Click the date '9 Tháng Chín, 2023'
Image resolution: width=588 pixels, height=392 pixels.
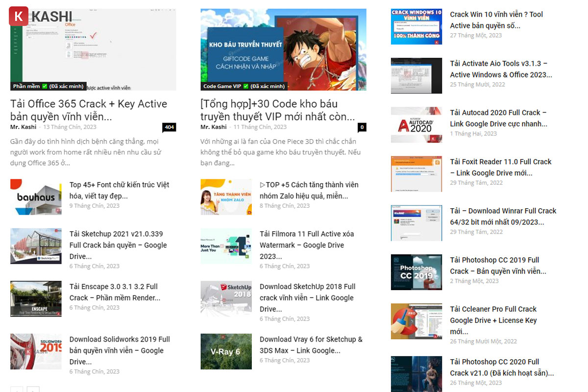coord(95,206)
